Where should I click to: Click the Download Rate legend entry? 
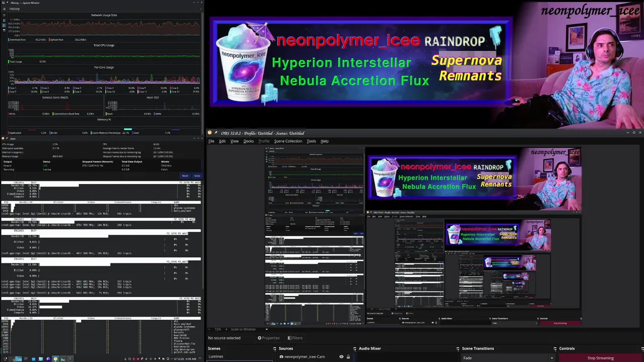18,40
